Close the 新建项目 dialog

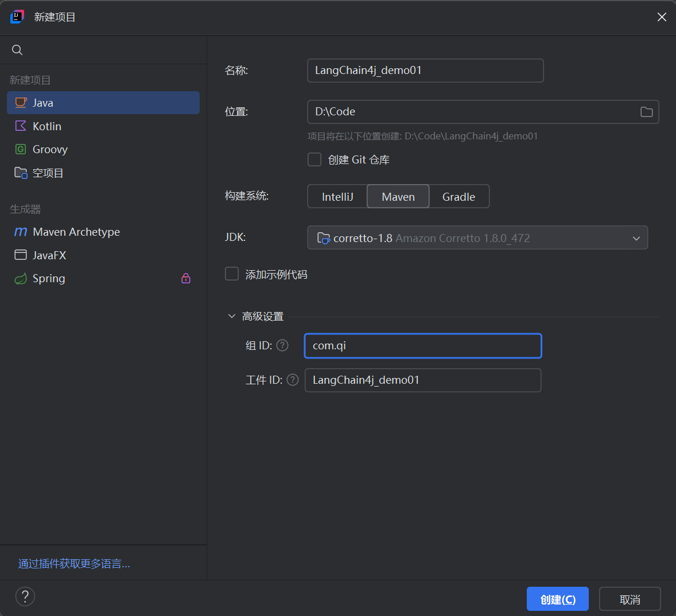(662, 17)
